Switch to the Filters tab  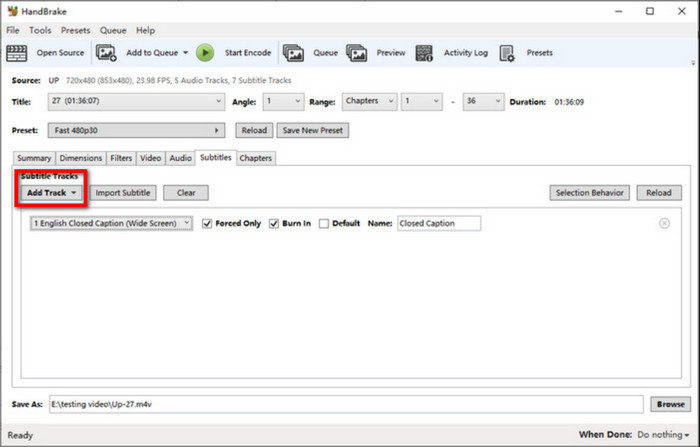coord(121,158)
